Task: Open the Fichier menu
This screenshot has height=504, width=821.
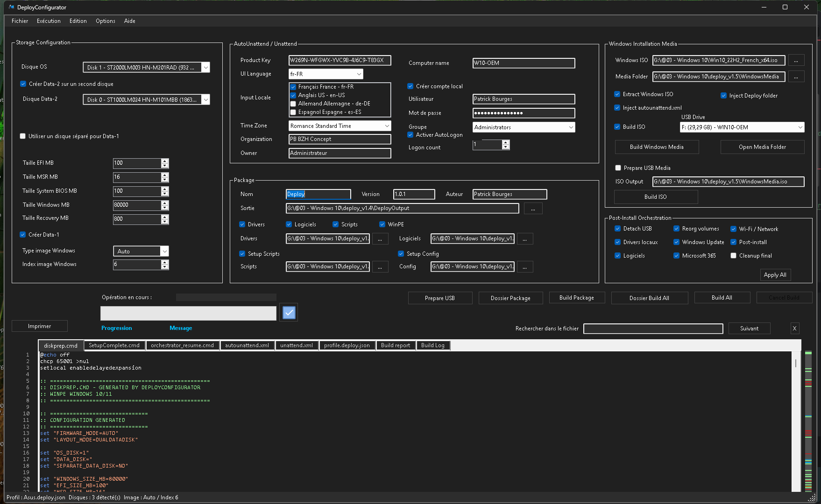Action: [x=20, y=21]
